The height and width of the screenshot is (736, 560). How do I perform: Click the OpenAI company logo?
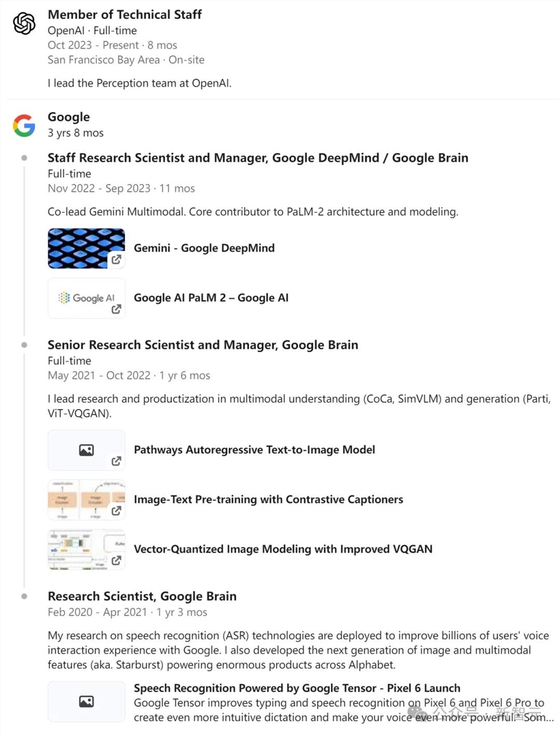(24, 24)
